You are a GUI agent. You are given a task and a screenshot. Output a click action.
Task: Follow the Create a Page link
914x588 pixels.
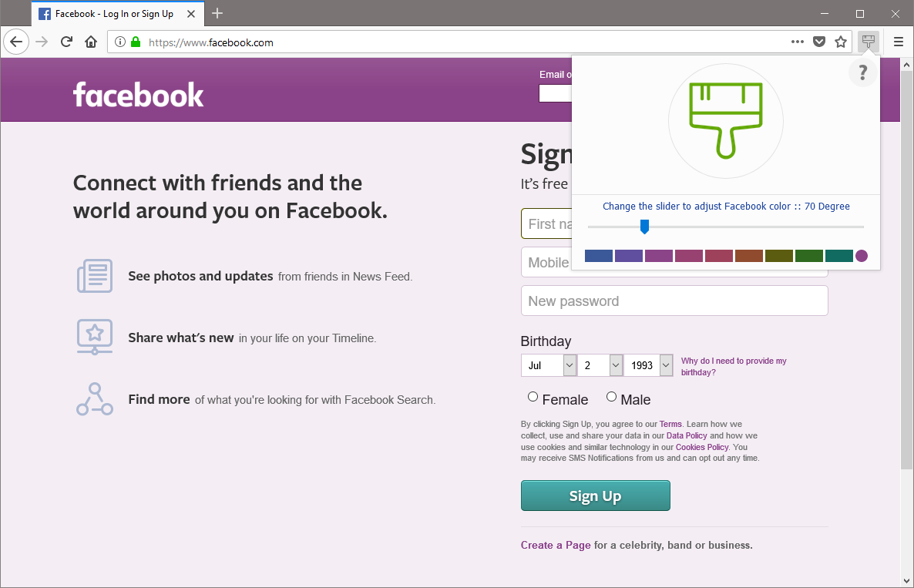pyautogui.click(x=556, y=545)
